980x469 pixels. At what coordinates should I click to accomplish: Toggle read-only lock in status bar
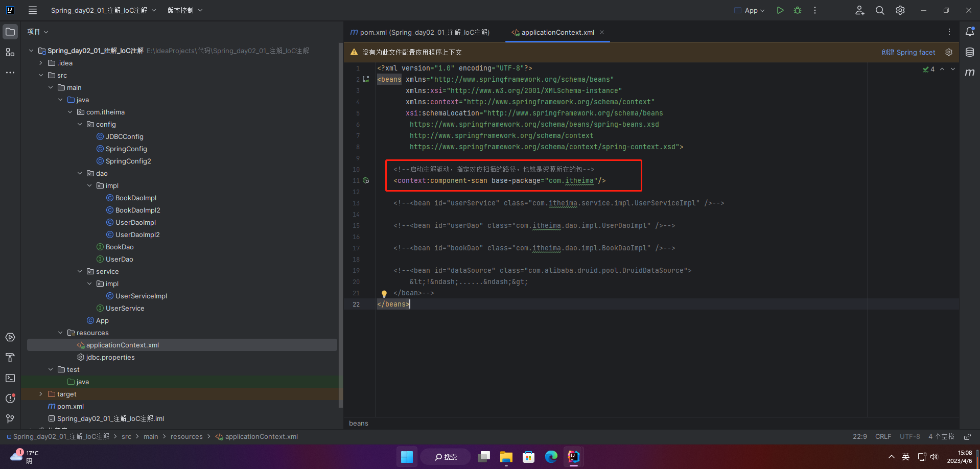click(x=967, y=437)
